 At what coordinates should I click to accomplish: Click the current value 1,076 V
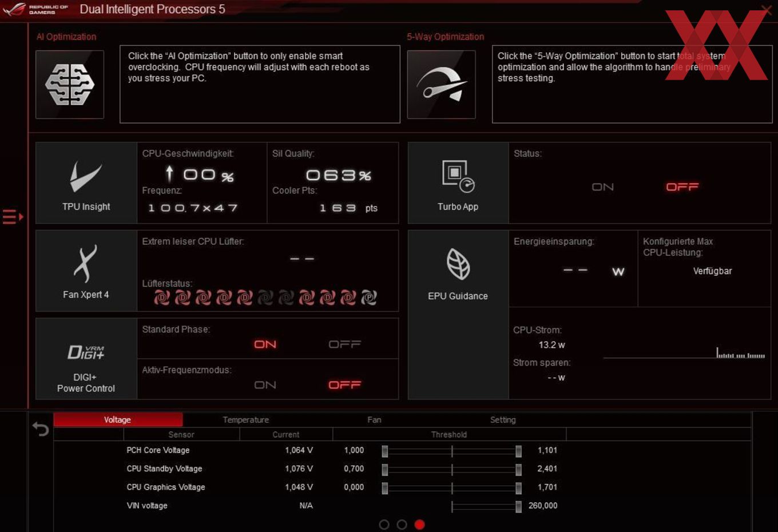pos(299,469)
